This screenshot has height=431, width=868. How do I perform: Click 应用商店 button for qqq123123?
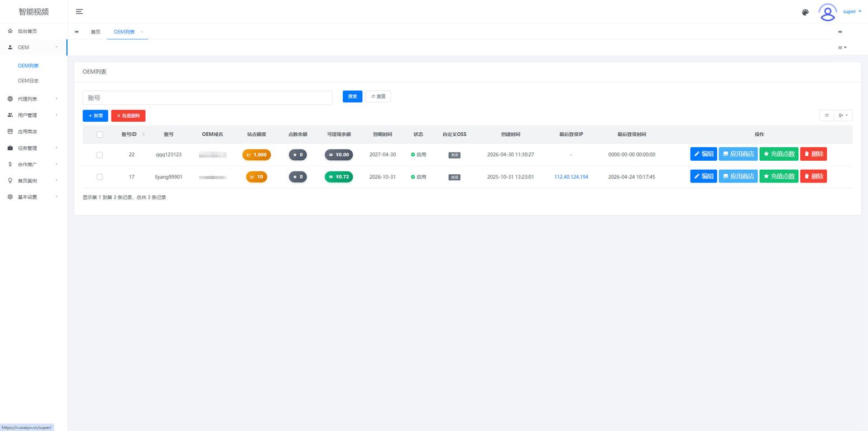tap(738, 154)
